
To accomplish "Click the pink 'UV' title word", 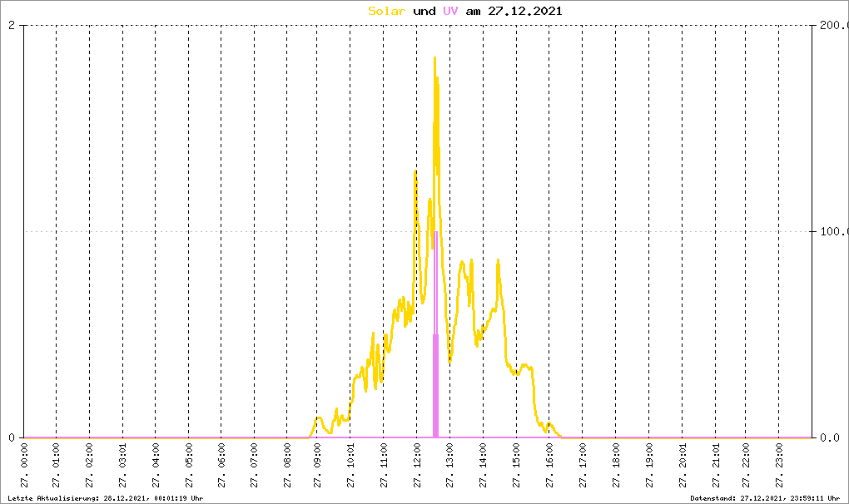I will point(450,11).
